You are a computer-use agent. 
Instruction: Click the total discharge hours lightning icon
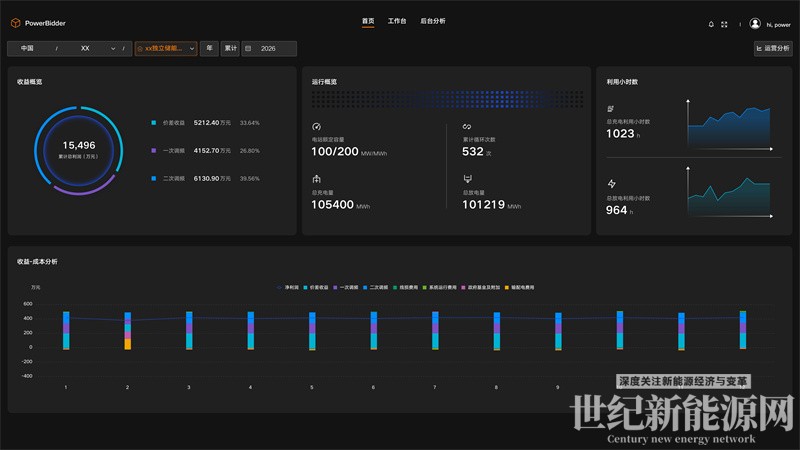point(611,184)
